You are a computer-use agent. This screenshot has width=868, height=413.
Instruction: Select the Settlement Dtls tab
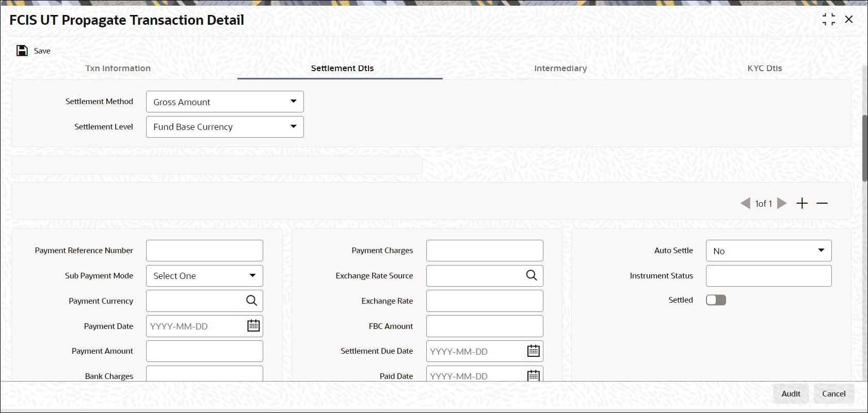click(x=342, y=68)
